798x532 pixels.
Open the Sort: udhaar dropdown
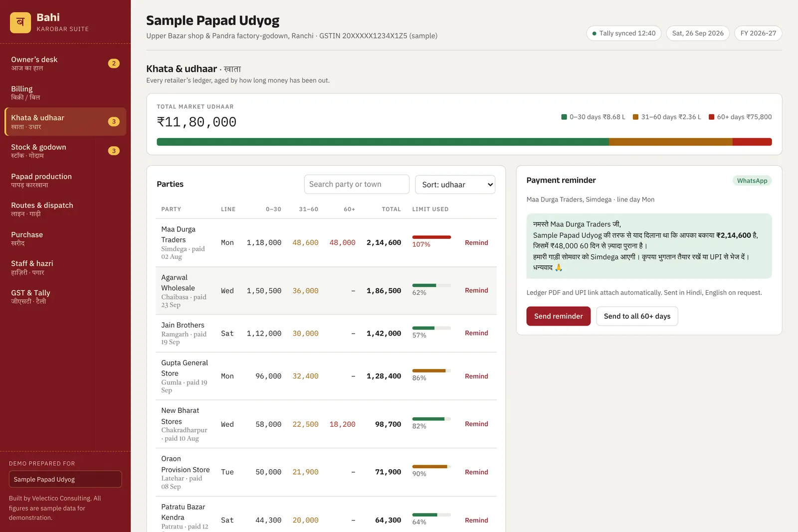click(455, 184)
